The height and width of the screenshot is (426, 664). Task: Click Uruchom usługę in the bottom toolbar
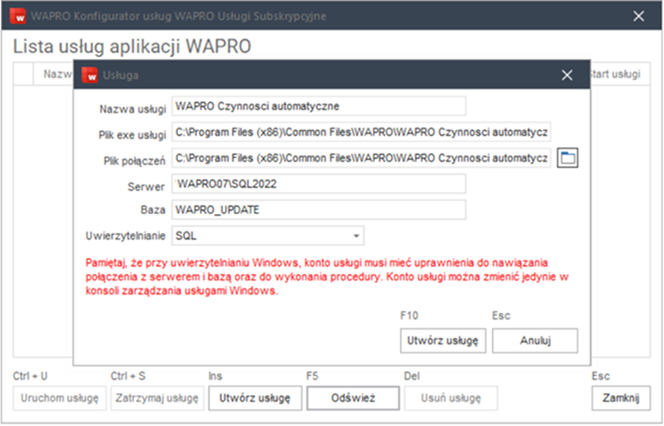click(x=56, y=398)
